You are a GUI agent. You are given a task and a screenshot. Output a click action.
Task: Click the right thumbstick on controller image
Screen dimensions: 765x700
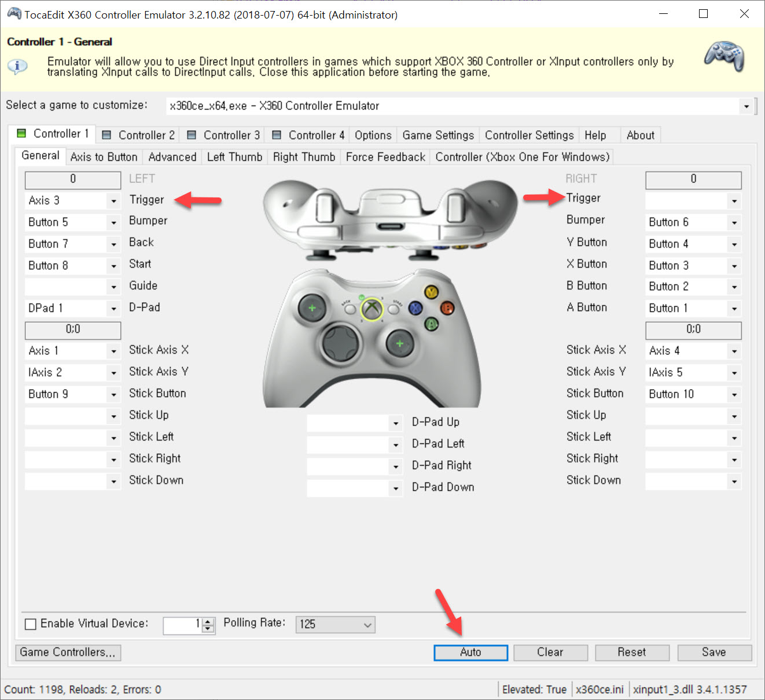[399, 344]
